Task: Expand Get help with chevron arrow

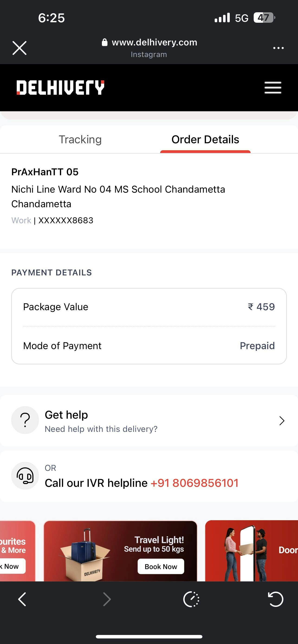Action: pos(282,421)
